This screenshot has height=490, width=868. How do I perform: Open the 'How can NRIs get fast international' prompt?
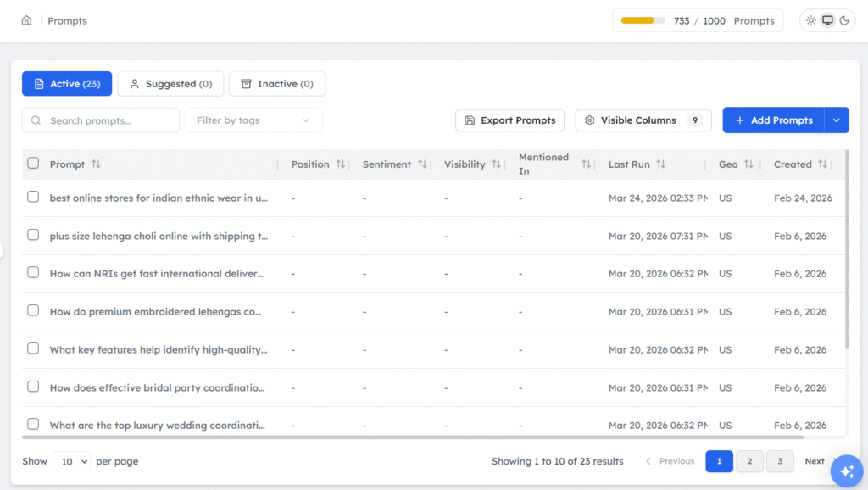(157, 274)
